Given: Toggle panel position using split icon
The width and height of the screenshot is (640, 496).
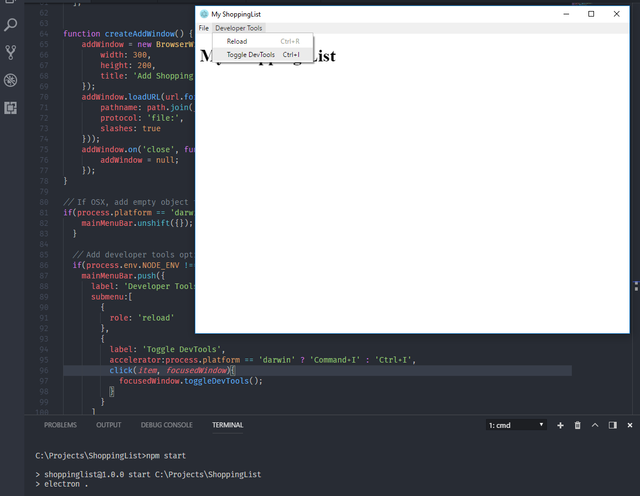Looking at the screenshot, I should point(613,425).
